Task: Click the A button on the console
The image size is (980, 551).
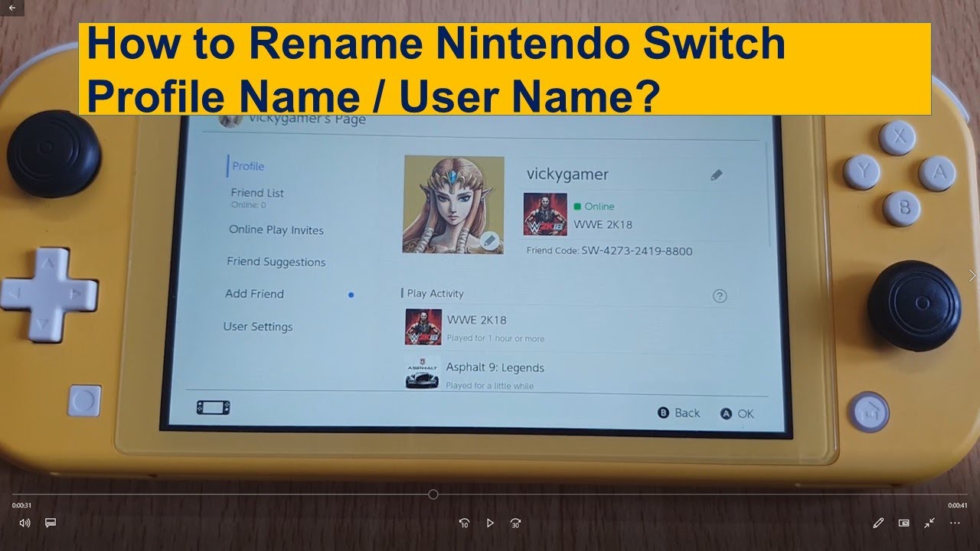Action: click(937, 173)
